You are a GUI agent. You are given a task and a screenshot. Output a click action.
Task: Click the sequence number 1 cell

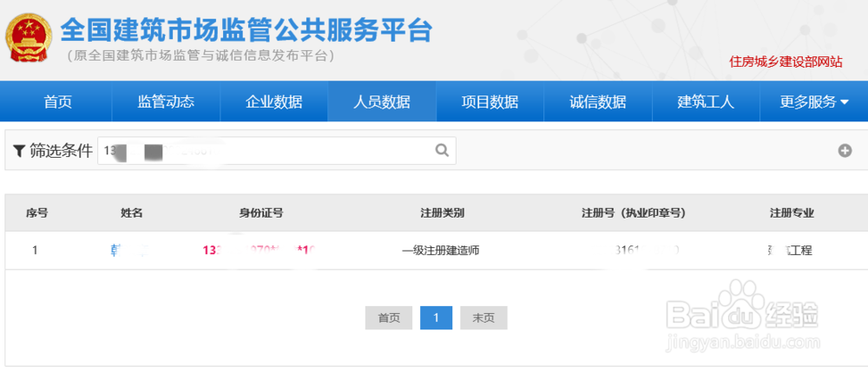click(x=35, y=251)
